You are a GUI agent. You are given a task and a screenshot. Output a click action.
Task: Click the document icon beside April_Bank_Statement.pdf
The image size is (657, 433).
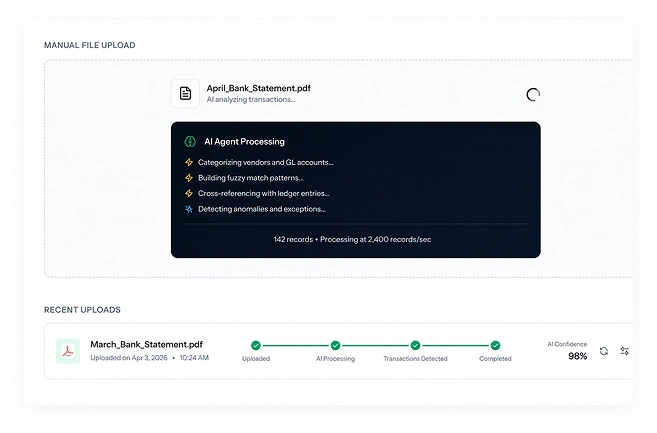pyautogui.click(x=185, y=93)
